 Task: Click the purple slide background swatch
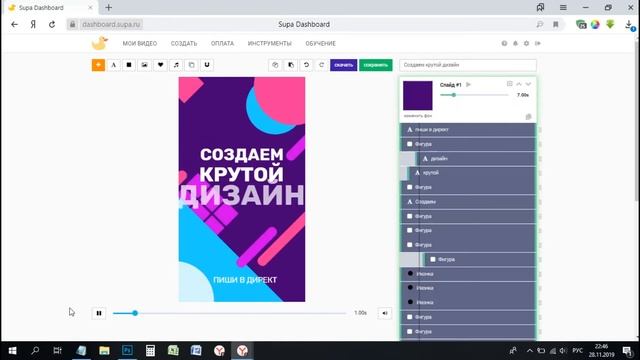tap(418, 96)
